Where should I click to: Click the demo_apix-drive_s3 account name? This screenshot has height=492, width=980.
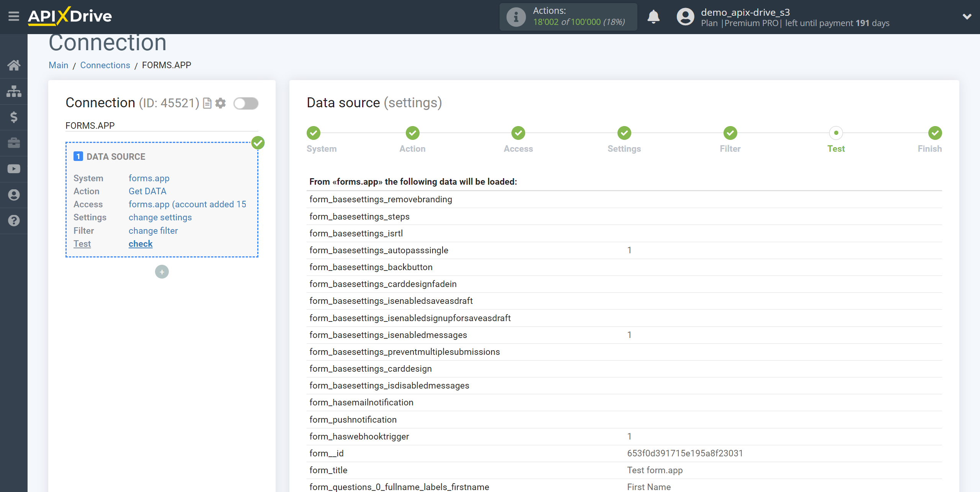click(x=745, y=12)
